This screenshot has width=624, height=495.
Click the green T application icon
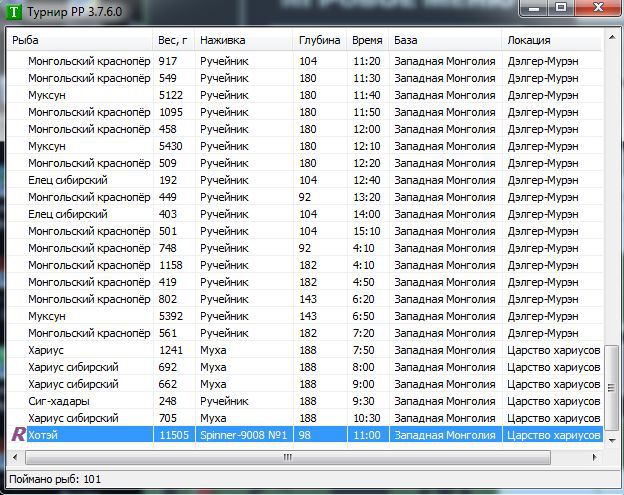tap(14, 11)
